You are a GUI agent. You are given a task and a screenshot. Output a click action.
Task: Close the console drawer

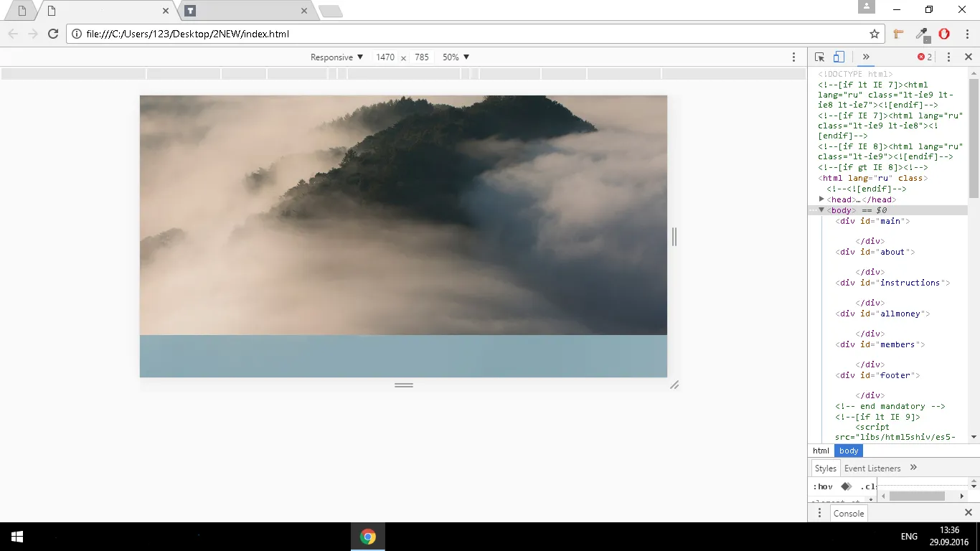click(968, 513)
